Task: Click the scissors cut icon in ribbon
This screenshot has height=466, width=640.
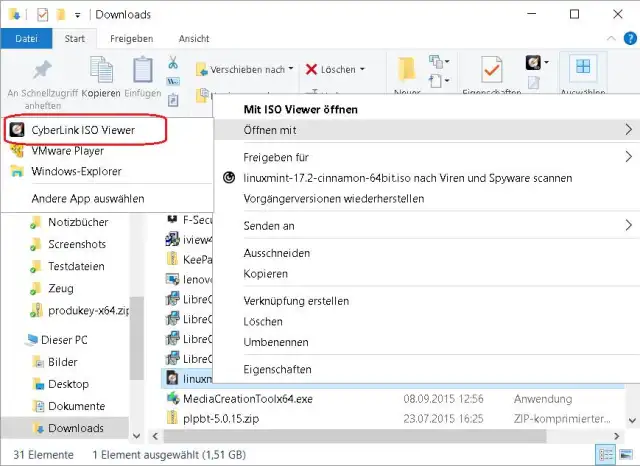Action: pos(173,63)
